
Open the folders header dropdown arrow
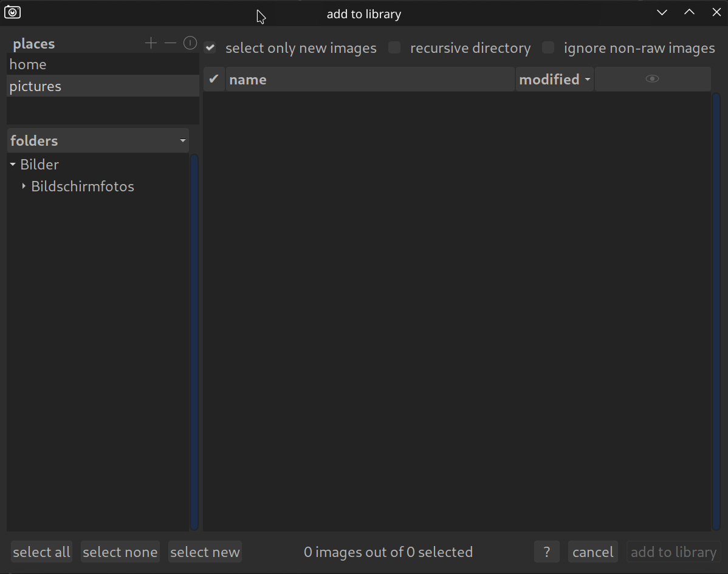[x=182, y=141]
